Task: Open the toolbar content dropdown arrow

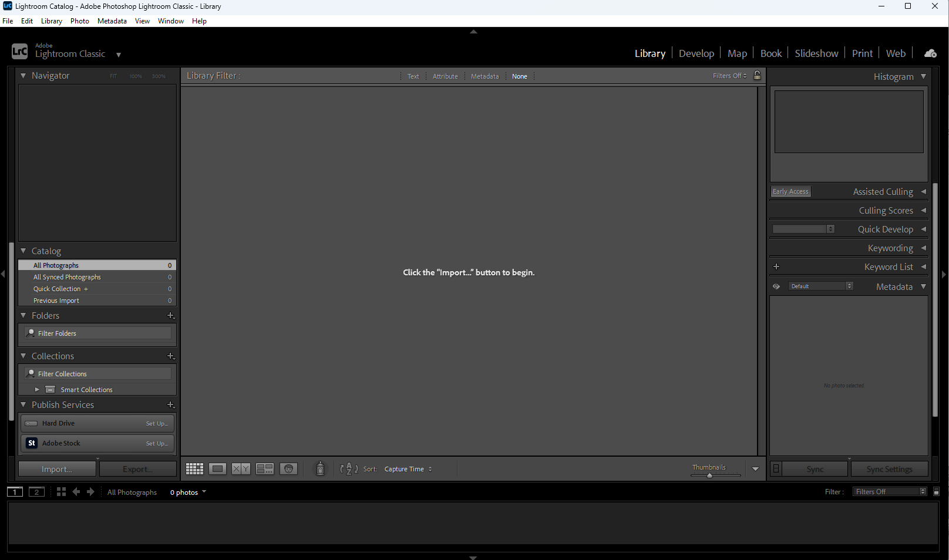Action: 755,468
